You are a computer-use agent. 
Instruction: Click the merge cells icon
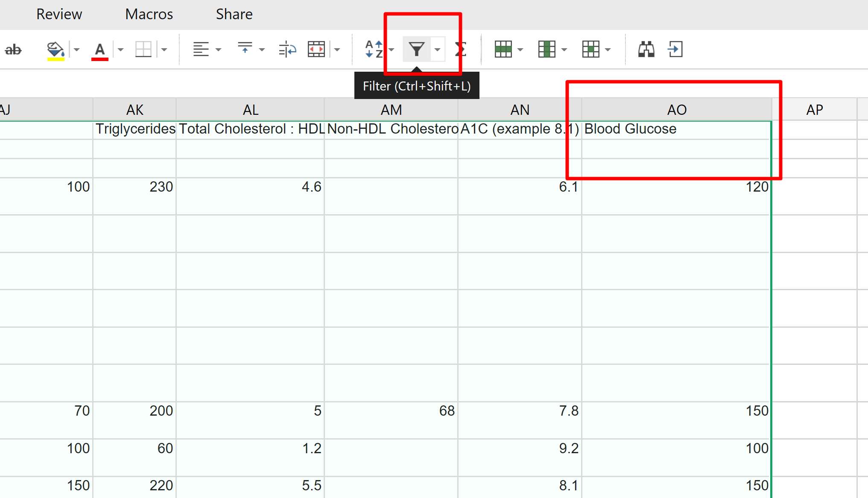pos(316,50)
